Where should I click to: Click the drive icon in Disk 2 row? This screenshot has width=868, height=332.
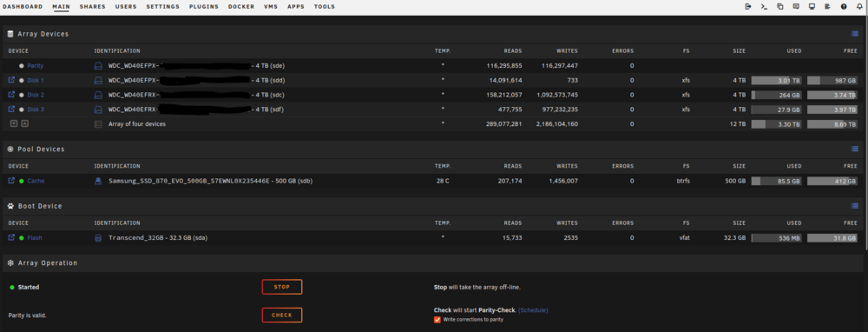click(x=98, y=95)
